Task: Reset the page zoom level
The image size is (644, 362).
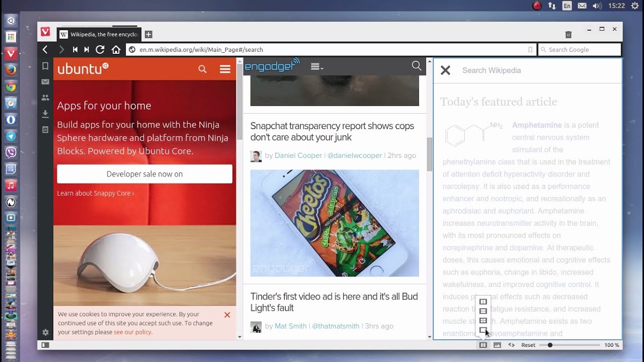Action: [528, 345]
